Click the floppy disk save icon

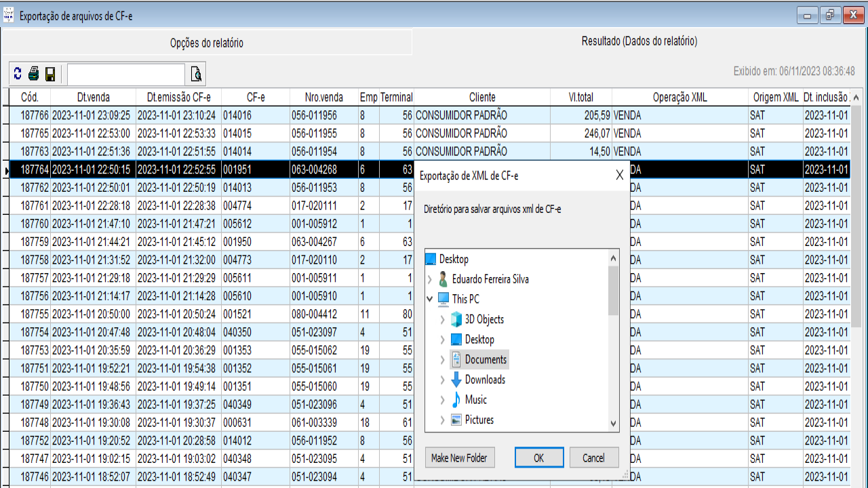pyautogui.click(x=50, y=74)
